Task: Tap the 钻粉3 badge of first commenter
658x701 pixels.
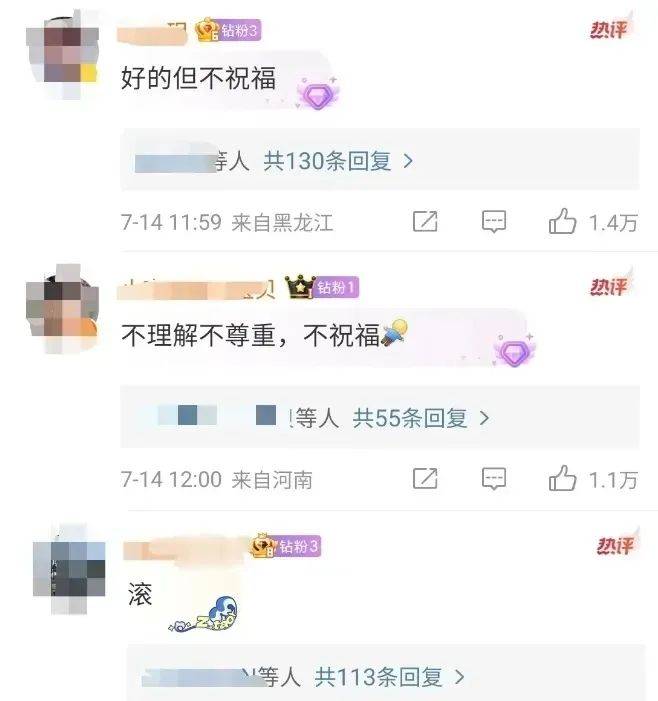Action: (228, 30)
